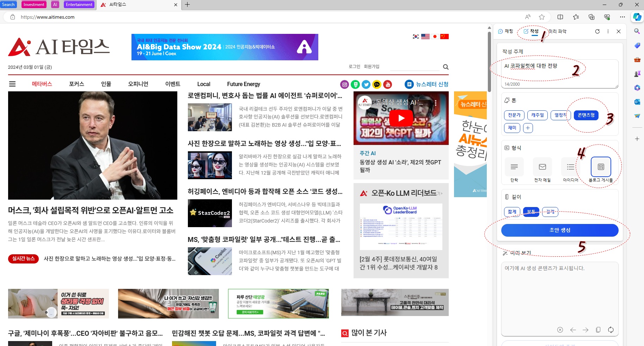
Task: Go to next draft arrow in preview
Action: coord(585,330)
